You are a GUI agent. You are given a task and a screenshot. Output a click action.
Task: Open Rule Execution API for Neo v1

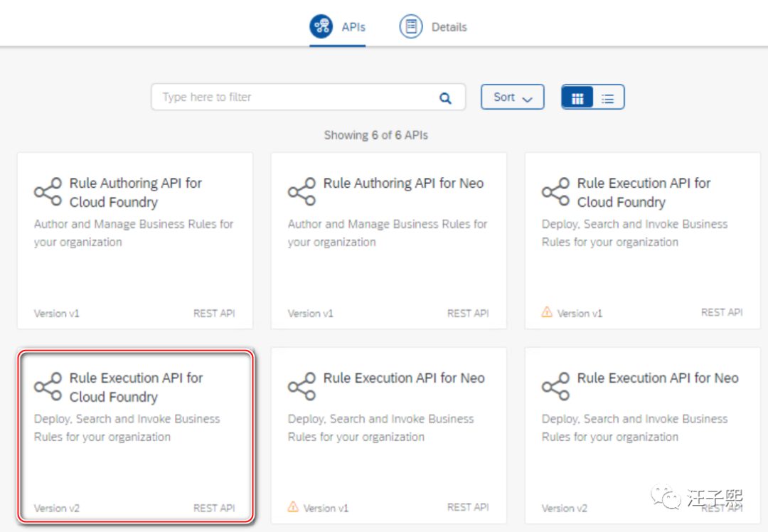pyautogui.click(x=389, y=435)
